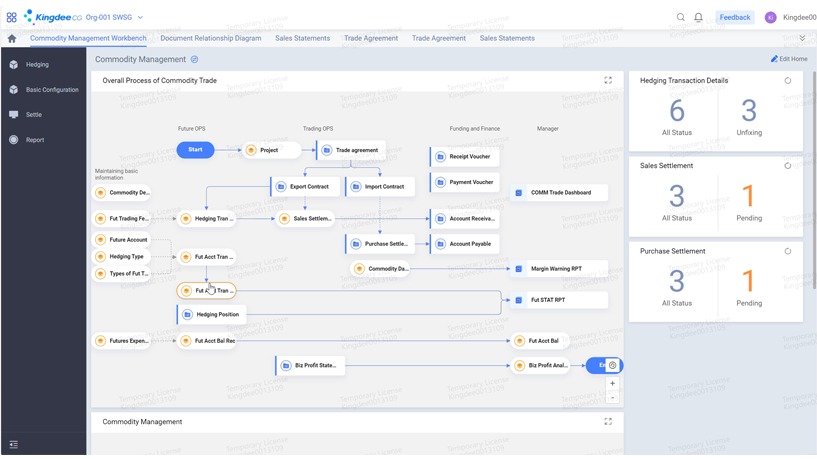This screenshot has height=459, width=817.
Task: Open Basic Configuration in the sidebar
Action: coord(52,90)
